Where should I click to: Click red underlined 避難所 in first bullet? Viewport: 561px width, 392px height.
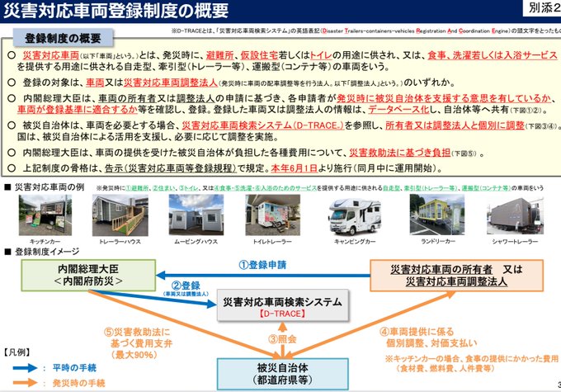coord(219,55)
